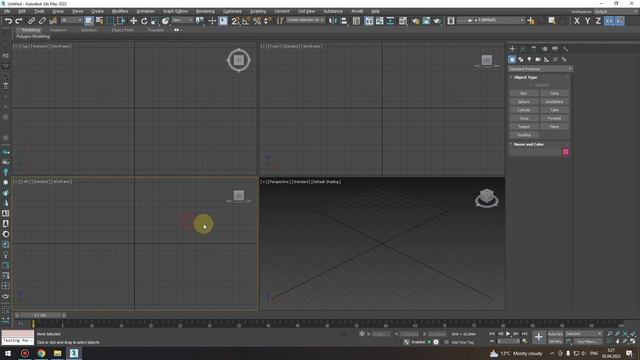
Task: Click the Redo arrow icon
Action: pyautogui.click(x=19, y=21)
